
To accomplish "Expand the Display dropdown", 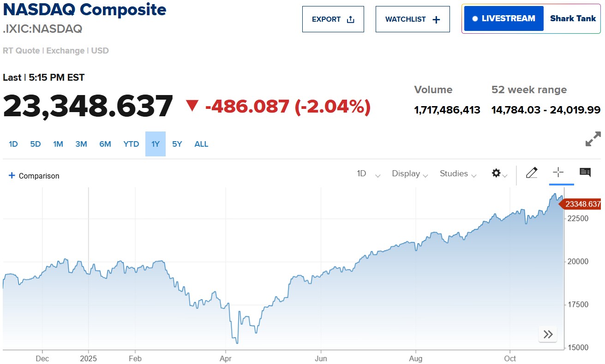I will 410,174.
